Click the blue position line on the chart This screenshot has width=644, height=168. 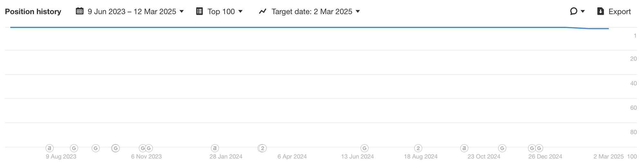click(290, 27)
